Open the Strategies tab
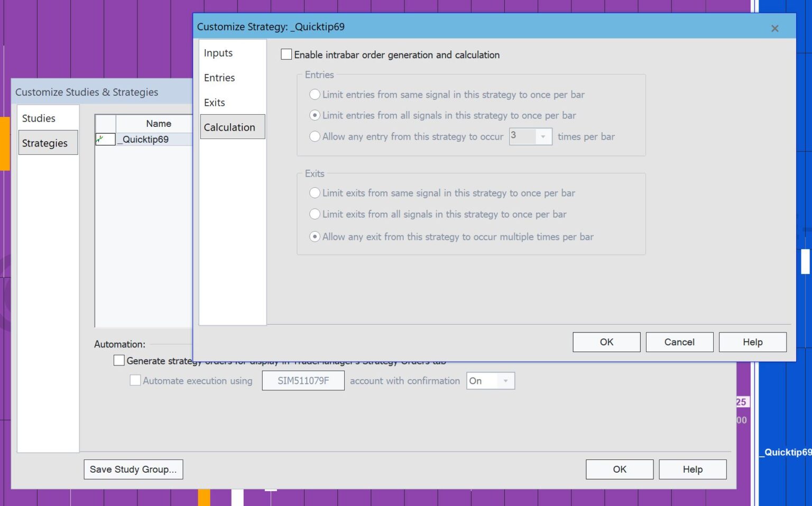The height and width of the screenshot is (506, 812). click(x=44, y=143)
